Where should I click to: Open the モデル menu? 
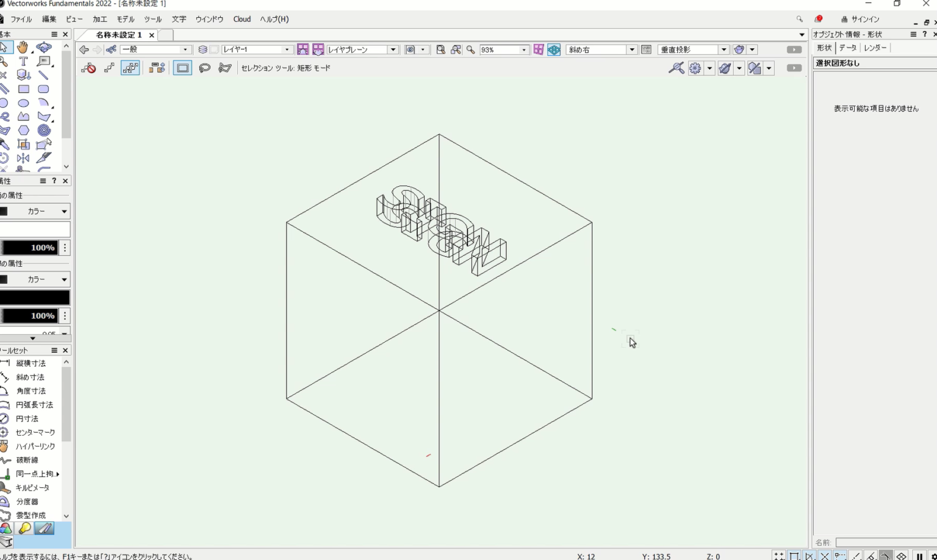click(125, 19)
